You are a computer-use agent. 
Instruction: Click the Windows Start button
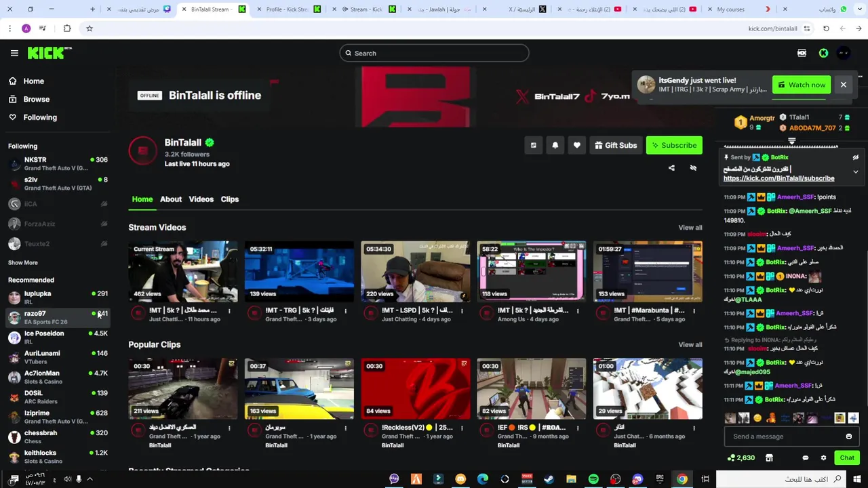point(856,479)
